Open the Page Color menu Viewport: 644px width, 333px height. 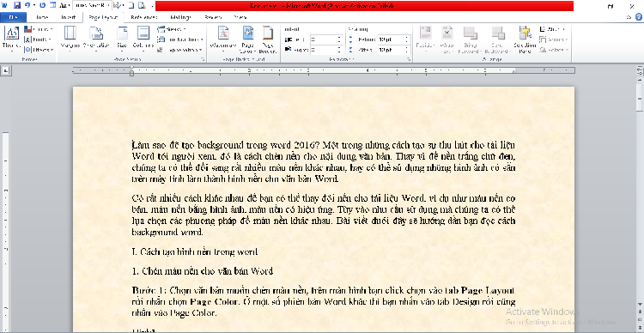(247, 39)
